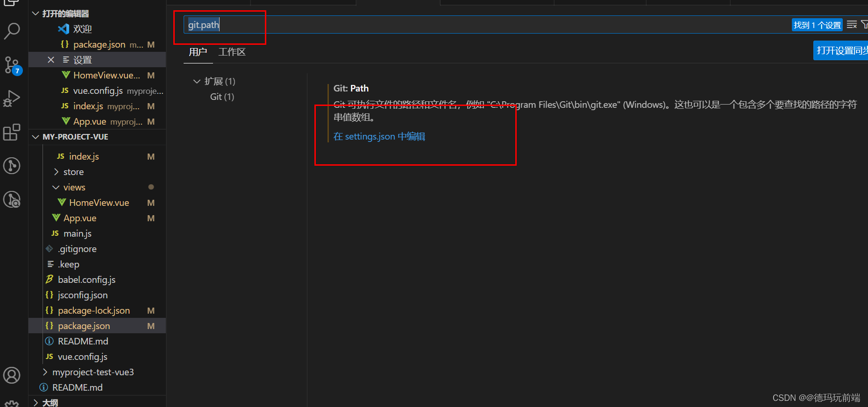Collapse the views folder
The height and width of the screenshot is (407, 868).
tap(97, 187)
